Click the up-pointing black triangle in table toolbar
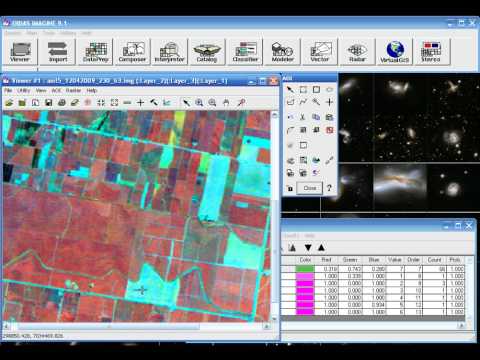 pos(321,248)
